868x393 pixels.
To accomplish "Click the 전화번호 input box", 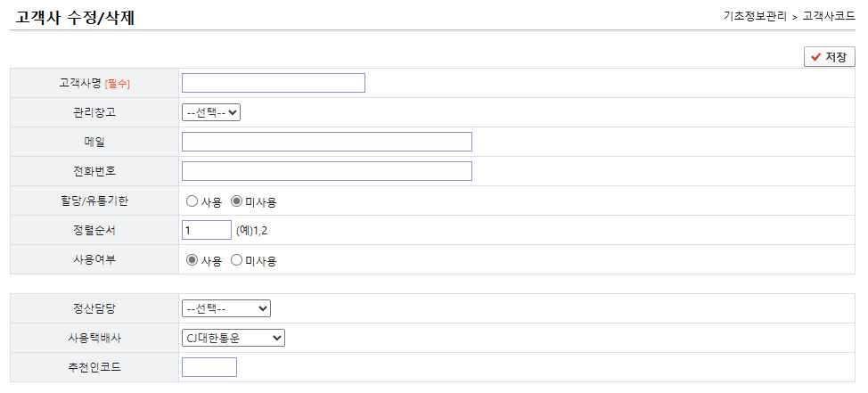I will 326,171.
